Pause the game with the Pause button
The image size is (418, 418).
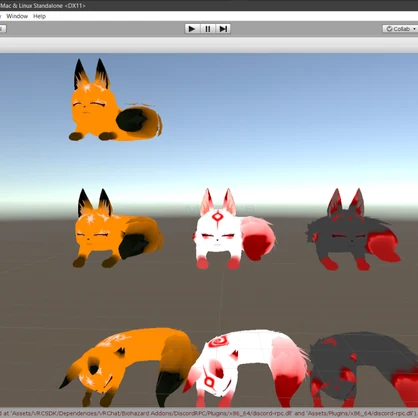[x=208, y=29]
